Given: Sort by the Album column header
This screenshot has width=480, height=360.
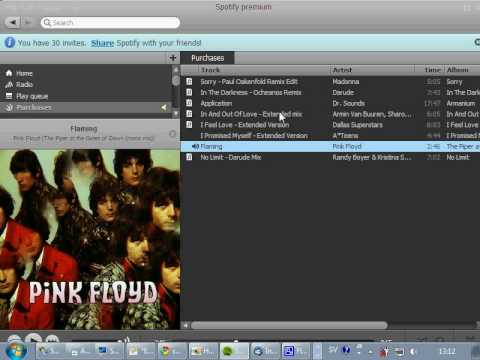Looking at the screenshot, I should [457, 70].
